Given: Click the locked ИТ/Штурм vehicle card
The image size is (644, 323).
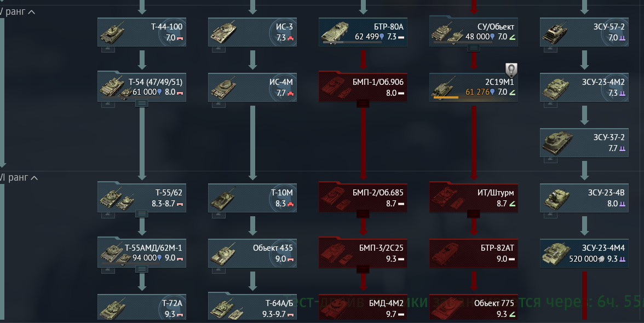Looking at the screenshot, I should point(474,198).
